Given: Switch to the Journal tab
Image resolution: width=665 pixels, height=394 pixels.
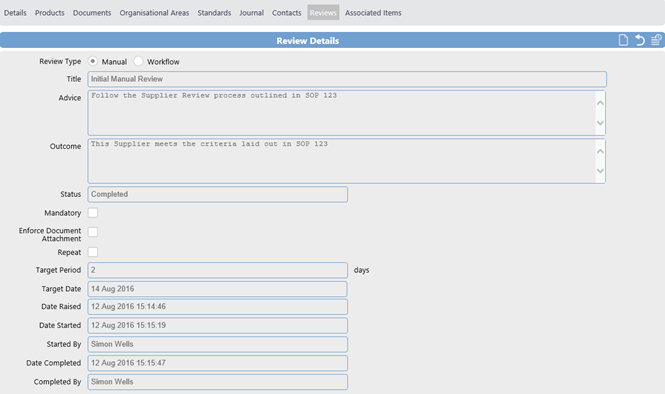Looking at the screenshot, I should point(251,13).
